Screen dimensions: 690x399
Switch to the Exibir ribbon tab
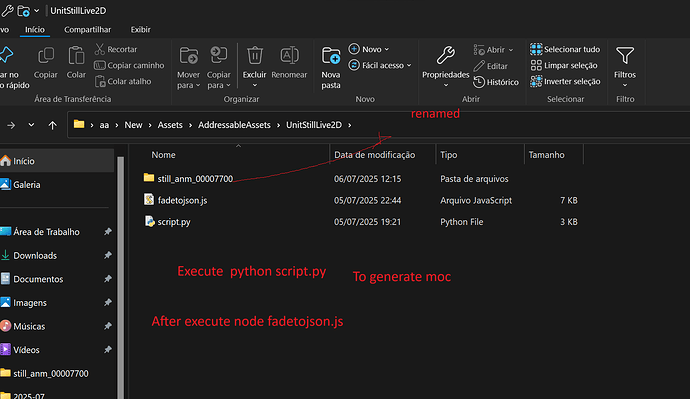(x=140, y=29)
